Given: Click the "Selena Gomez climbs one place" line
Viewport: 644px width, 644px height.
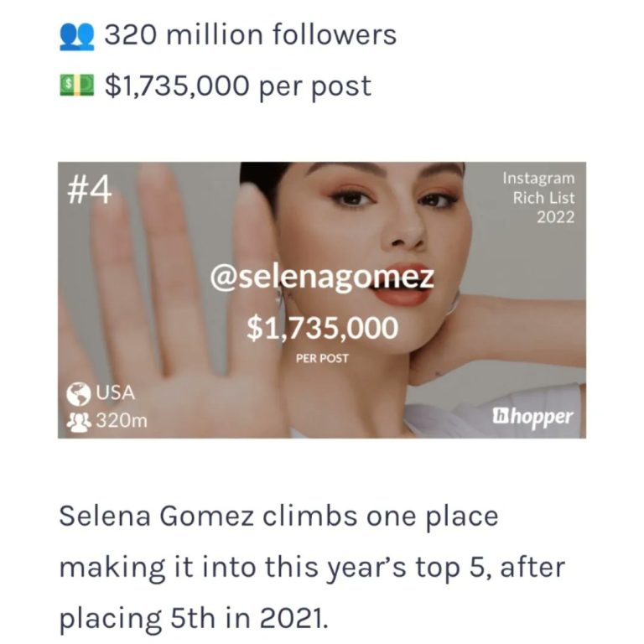Looking at the screenshot, I should [x=278, y=516].
